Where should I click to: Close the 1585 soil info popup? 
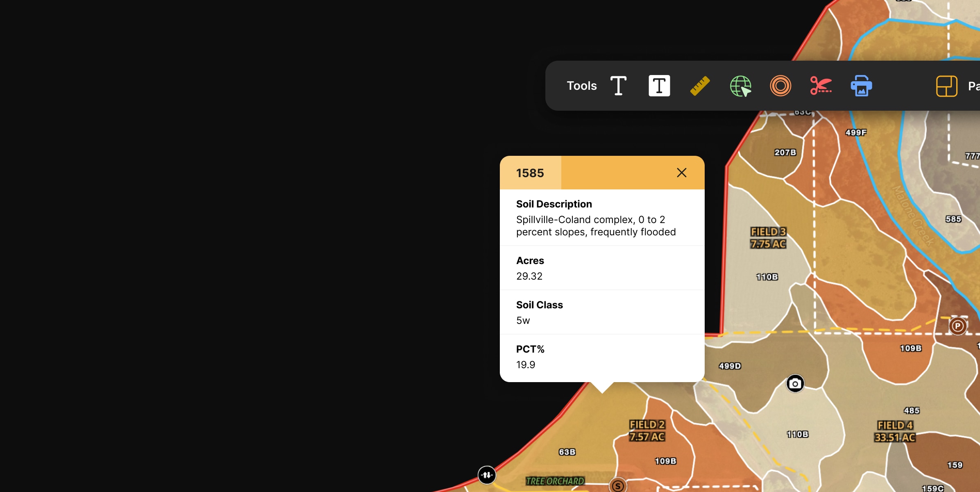click(x=682, y=173)
